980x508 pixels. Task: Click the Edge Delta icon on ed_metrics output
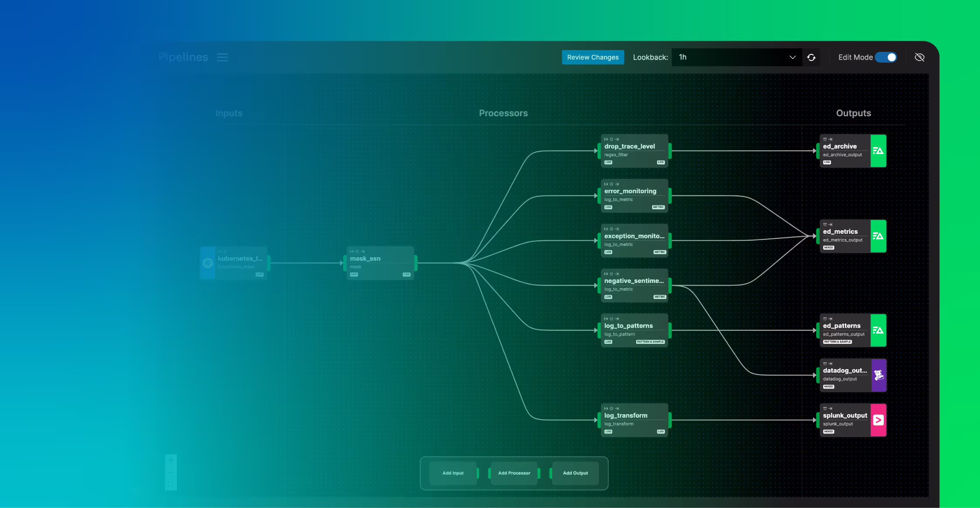(x=879, y=236)
